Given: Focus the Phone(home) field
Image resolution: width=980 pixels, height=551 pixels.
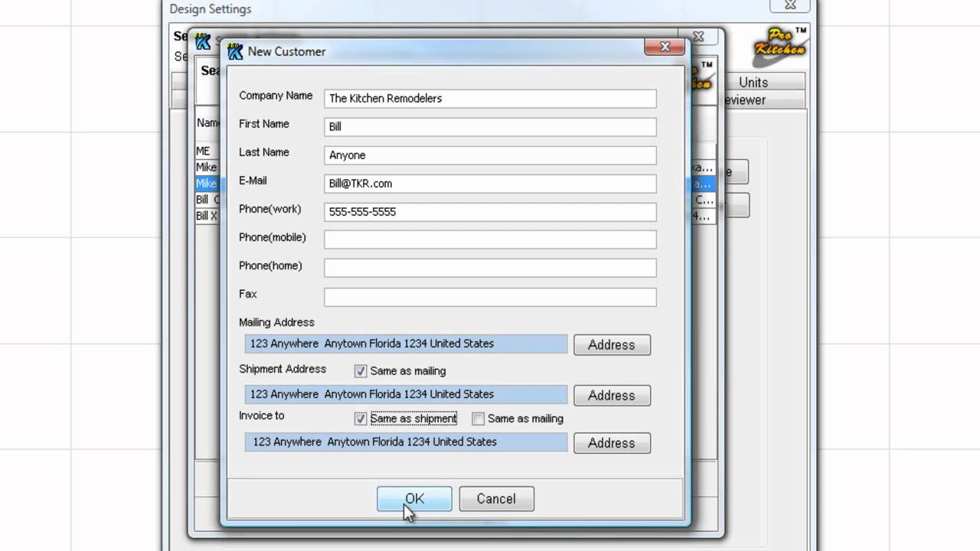Looking at the screenshot, I should tap(490, 268).
